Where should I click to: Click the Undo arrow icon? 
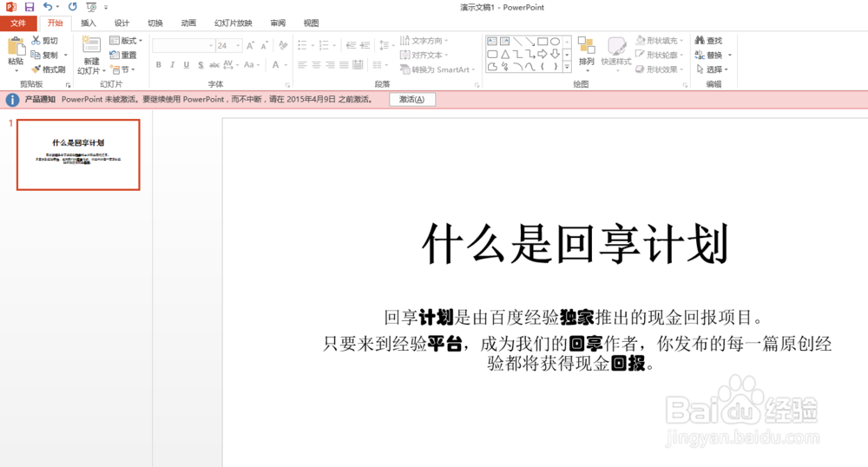point(48,7)
